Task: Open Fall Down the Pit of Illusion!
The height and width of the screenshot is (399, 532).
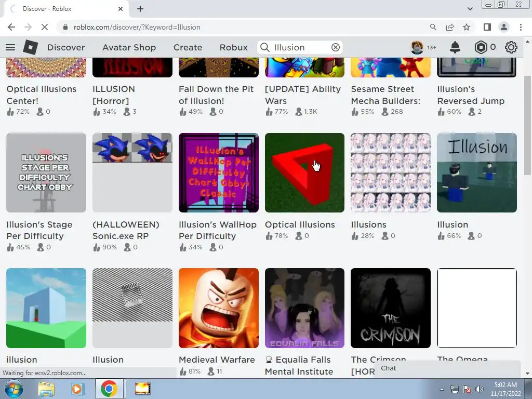Action: (x=216, y=95)
